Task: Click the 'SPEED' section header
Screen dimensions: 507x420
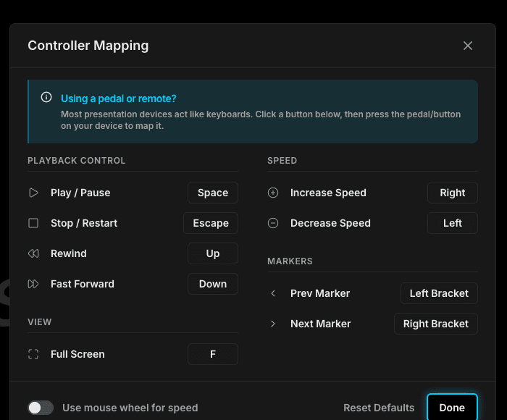Action: tap(282, 161)
